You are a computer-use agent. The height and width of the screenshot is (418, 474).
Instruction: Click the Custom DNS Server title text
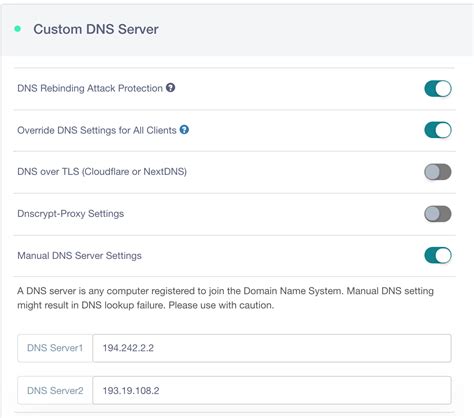(x=96, y=29)
